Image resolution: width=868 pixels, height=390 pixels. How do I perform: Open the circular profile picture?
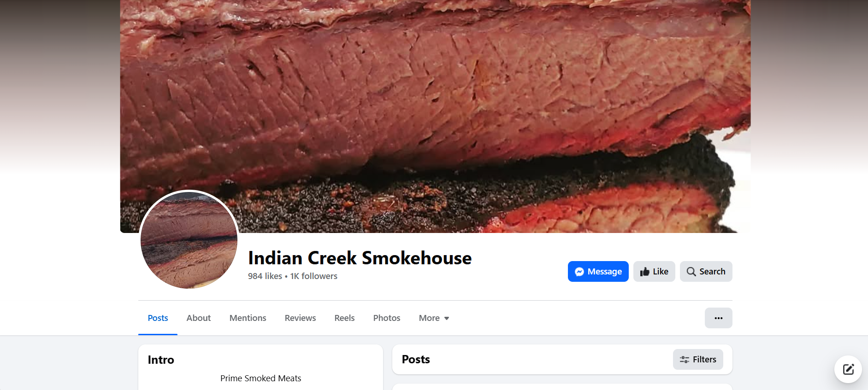click(x=189, y=239)
